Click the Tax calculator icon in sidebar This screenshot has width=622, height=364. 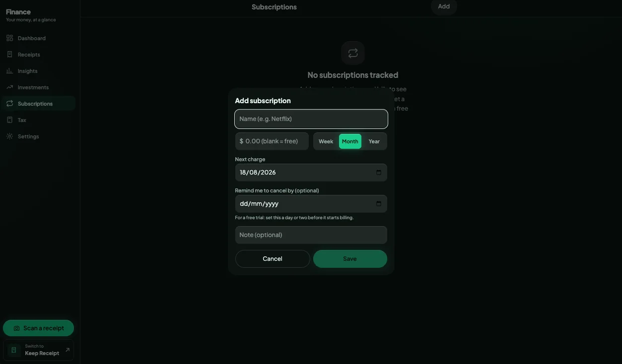(9, 120)
